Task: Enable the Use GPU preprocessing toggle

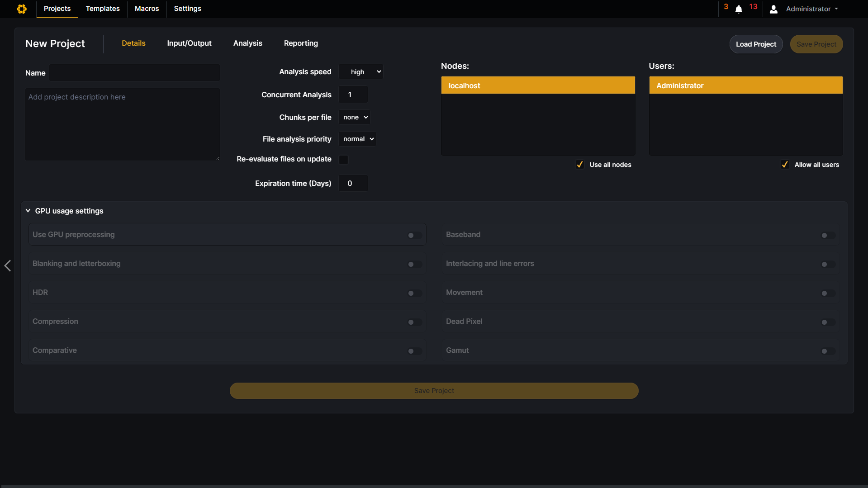Action: 414,235
